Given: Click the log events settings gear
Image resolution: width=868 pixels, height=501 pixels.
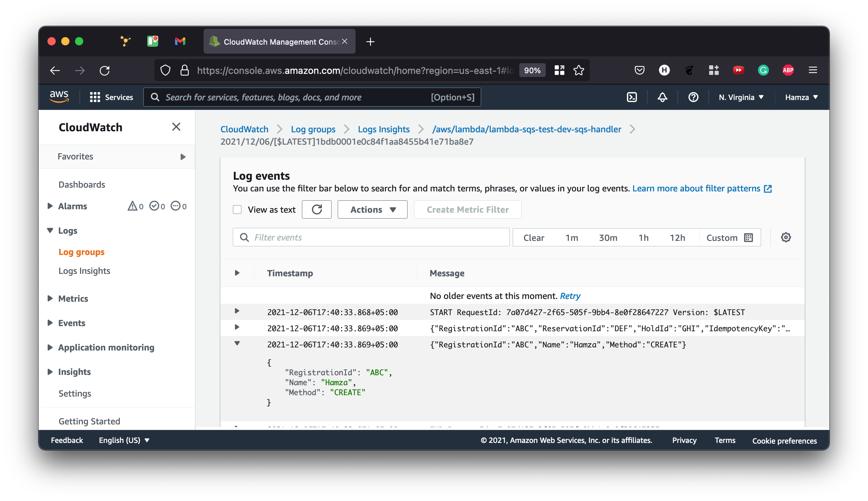Looking at the screenshot, I should [785, 237].
